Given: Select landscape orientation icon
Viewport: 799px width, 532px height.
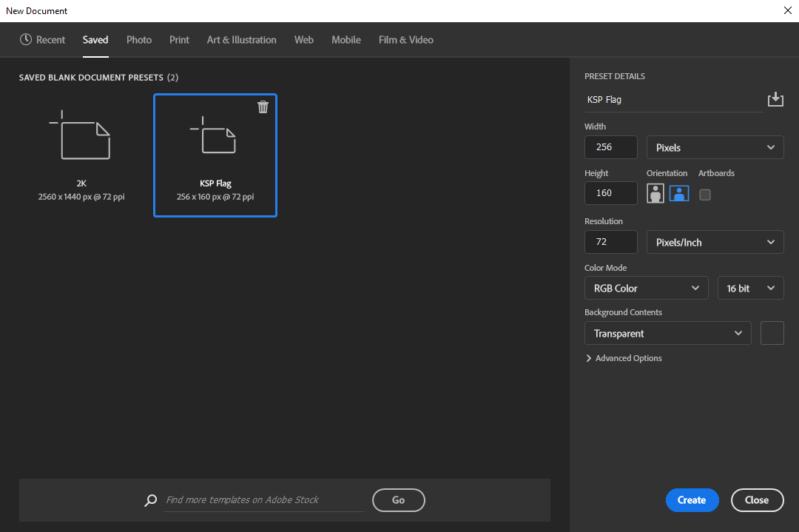Looking at the screenshot, I should [678, 194].
